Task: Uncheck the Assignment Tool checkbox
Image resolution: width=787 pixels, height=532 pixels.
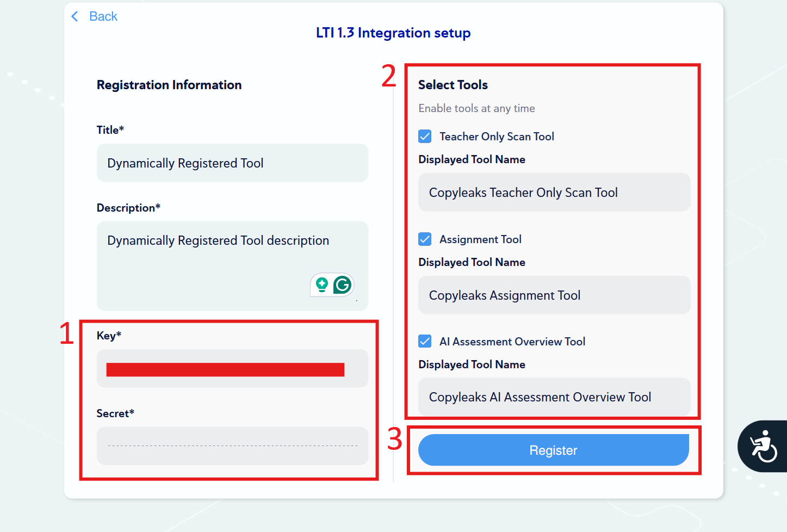Action: pyautogui.click(x=425, y=239)
